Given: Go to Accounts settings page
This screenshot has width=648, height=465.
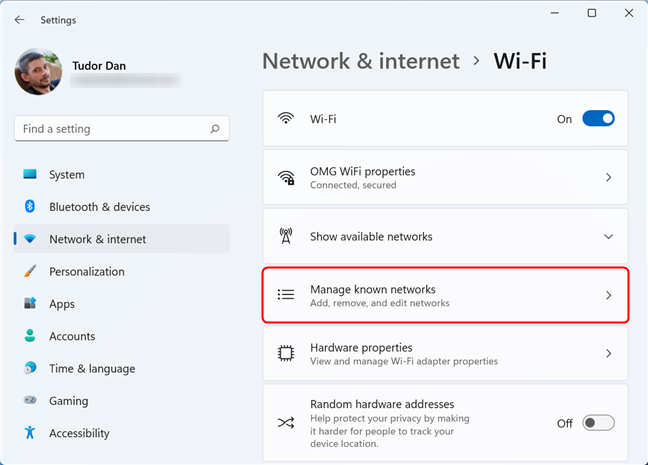Looking at the screenshot, I should click(72, 337).
